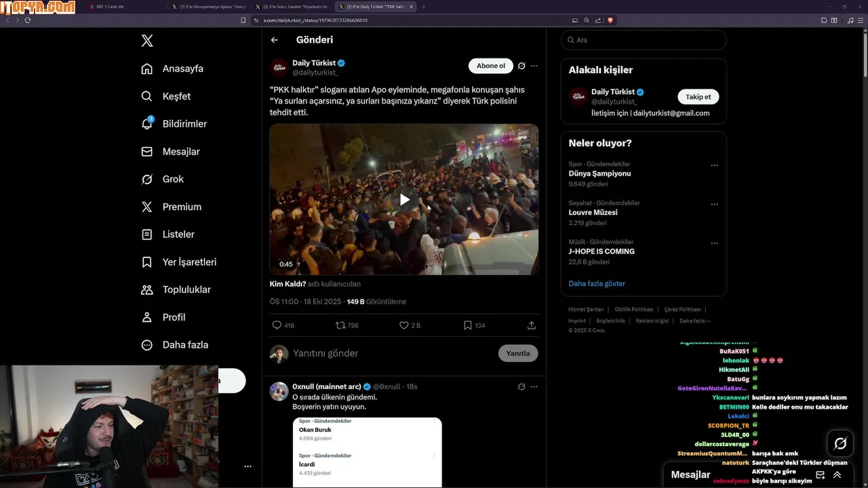This screenshot has height=488, width=868.
Task: Open Hizmet Şartları footer link
Action: 586,309
